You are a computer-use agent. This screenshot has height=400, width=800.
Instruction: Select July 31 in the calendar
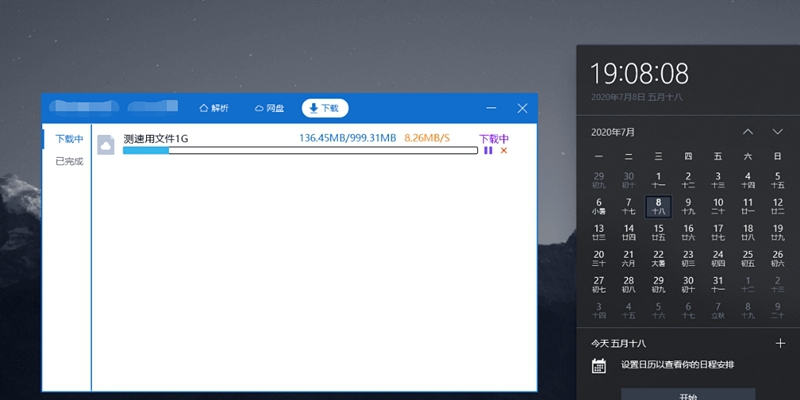click(718, 285)
